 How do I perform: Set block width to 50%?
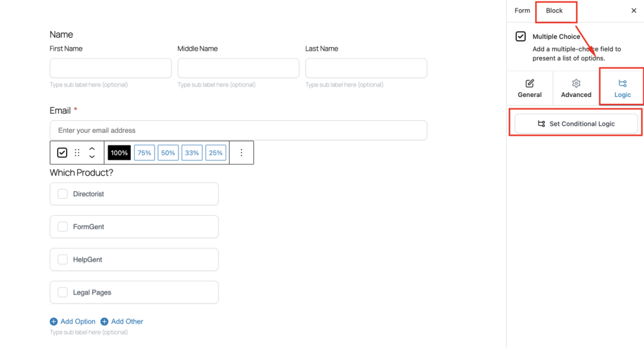point(168,153)
